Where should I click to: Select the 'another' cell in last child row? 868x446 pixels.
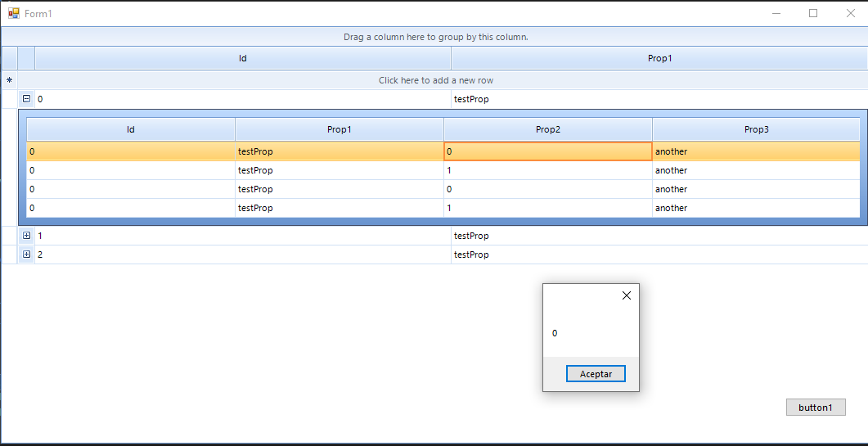click(x=756, y=208)
